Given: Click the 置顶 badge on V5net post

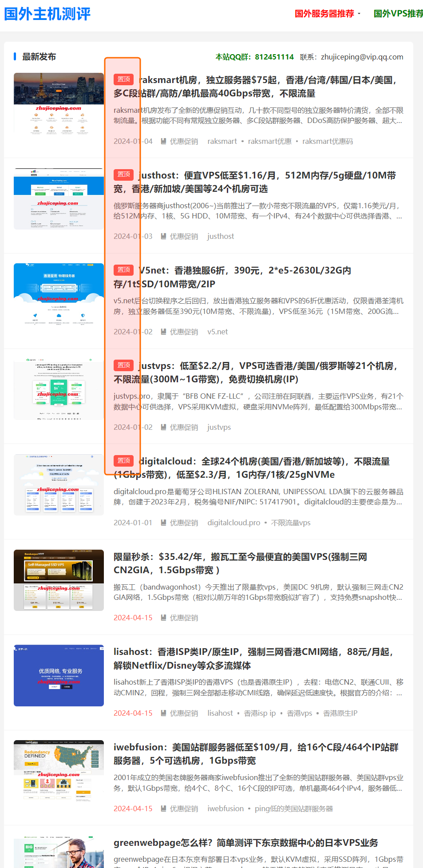Looking at the screenshot, I should click(124, 270).
